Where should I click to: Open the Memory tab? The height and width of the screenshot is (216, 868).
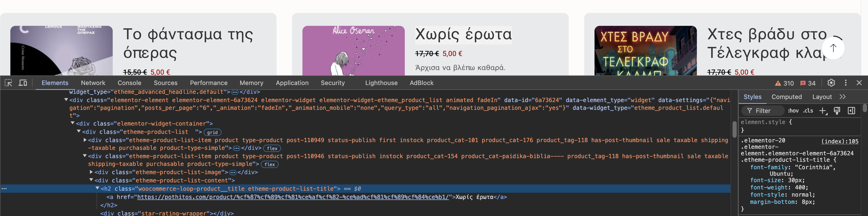pos(251,83)
